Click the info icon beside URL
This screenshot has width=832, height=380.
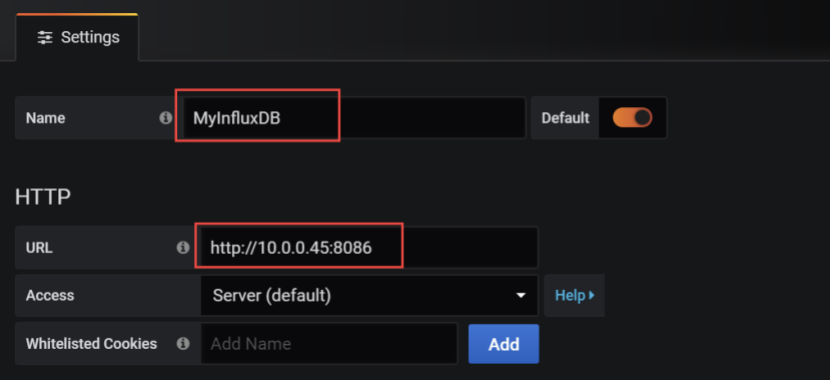tap(183, 247)
